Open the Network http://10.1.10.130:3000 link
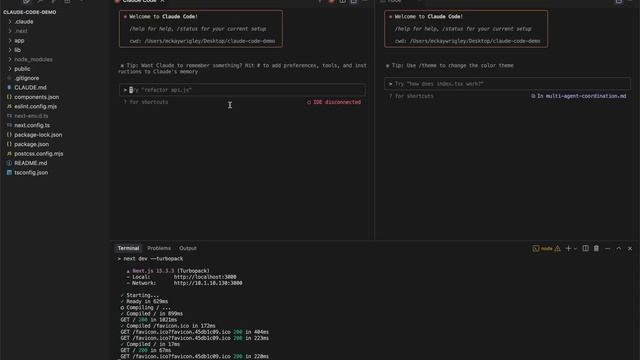 click(208, 283)
